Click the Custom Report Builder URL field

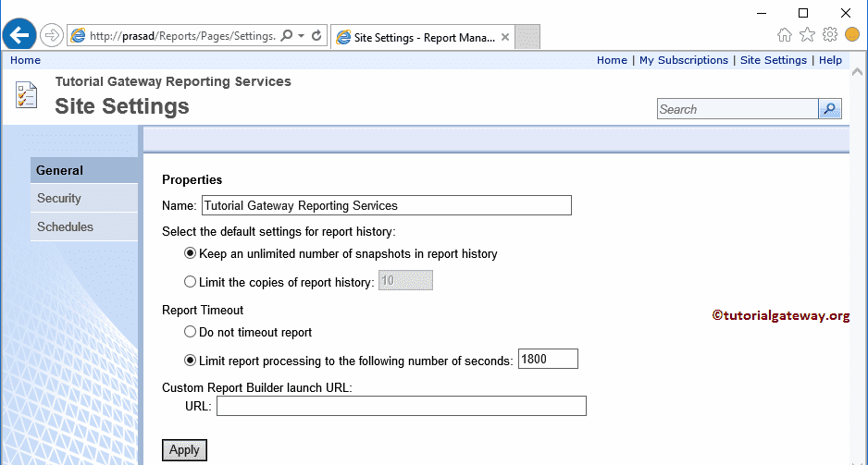click(x=401, y=406)
